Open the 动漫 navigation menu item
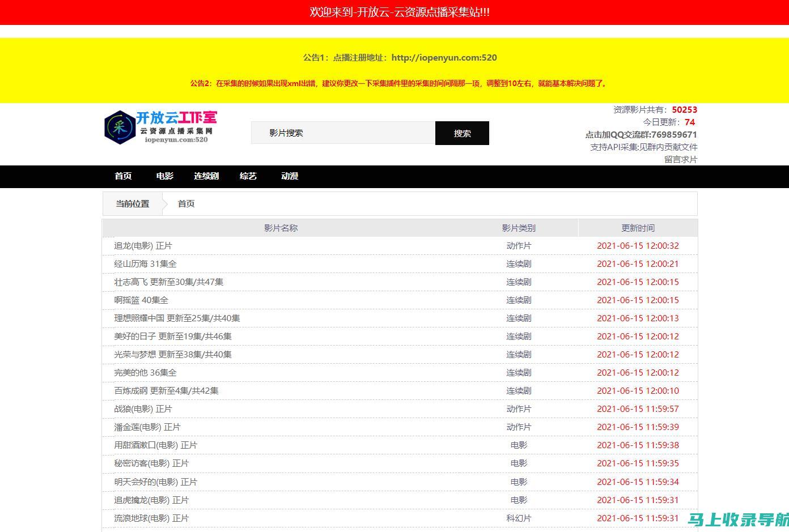789x532 pixels. [290, 176]
